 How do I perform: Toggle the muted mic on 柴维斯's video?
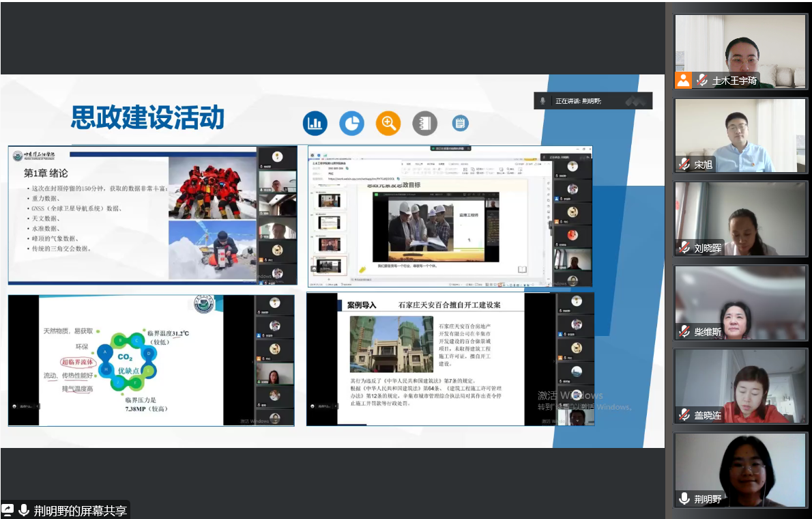(684, 331)
